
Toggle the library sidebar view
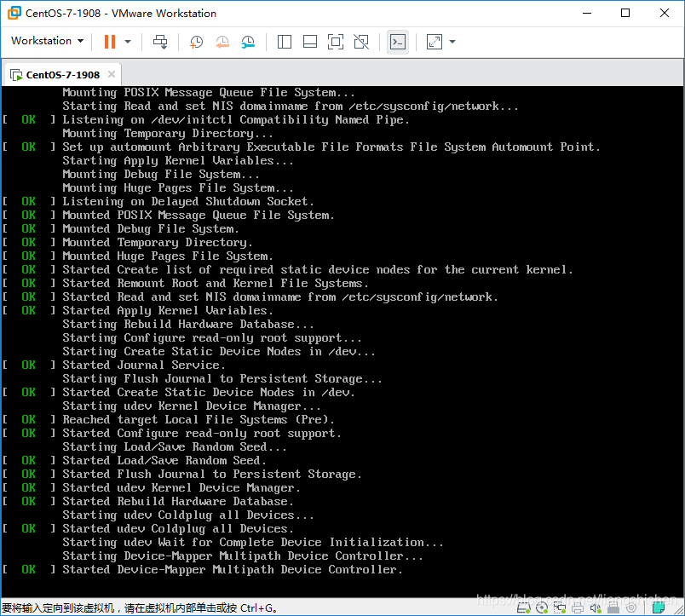[285, 42]
